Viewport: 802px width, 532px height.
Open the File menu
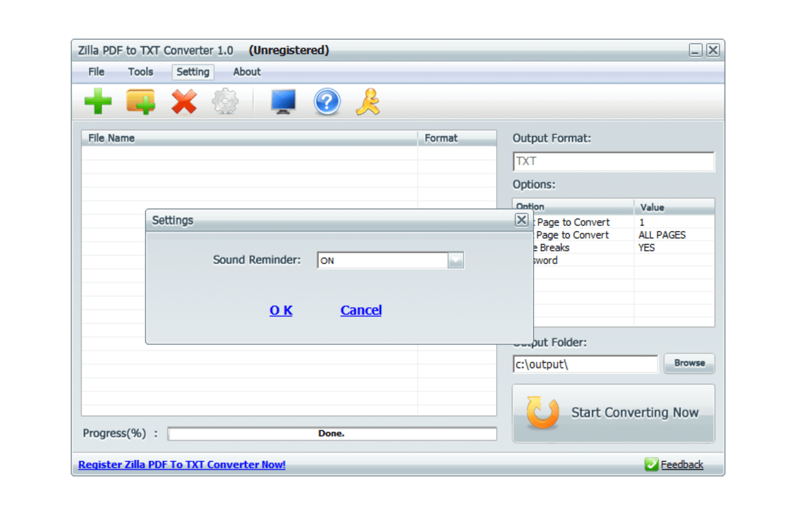click(x=96, y=72)
